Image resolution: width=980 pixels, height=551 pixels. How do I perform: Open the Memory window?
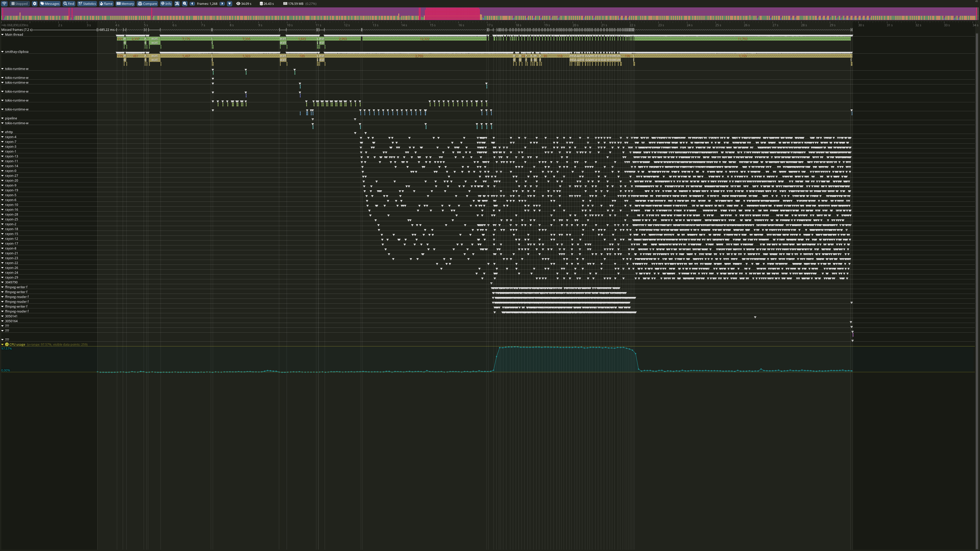(125, 3)
